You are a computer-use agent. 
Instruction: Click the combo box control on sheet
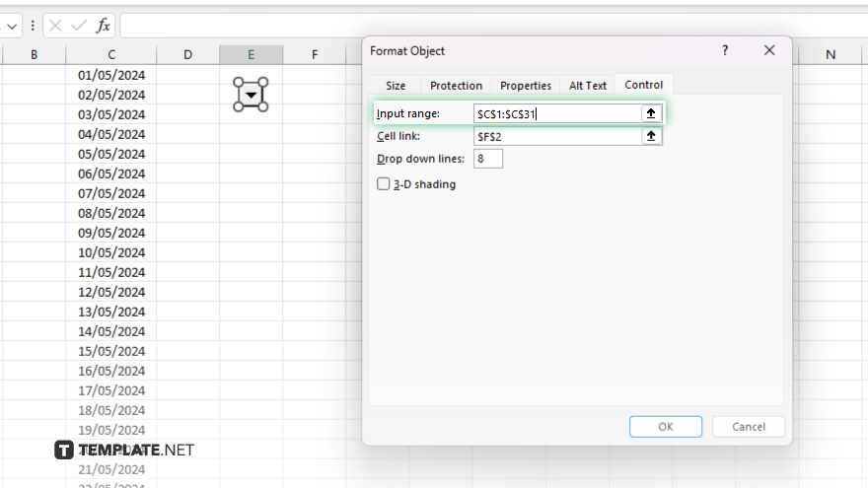251,95
